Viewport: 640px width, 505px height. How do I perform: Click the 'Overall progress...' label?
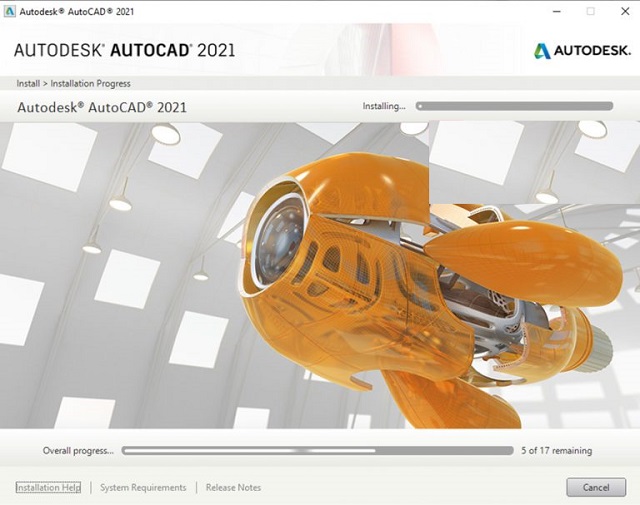point(78,451)
